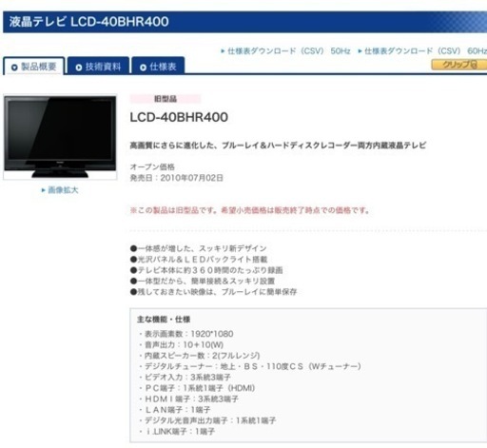Download 仕様表 CSV for 60Hz
The image size is (487, 448).
pyautogui.click(x=422, y=50)
